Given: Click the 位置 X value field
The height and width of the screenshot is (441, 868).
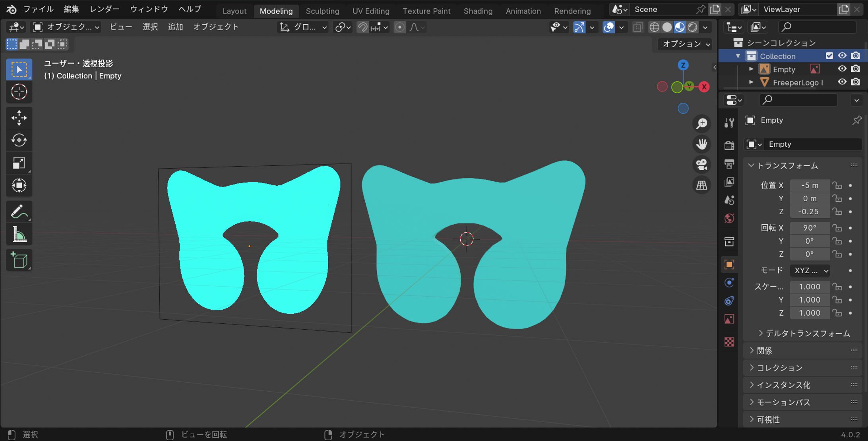Looking at the screenshot, I should (809, 185).
